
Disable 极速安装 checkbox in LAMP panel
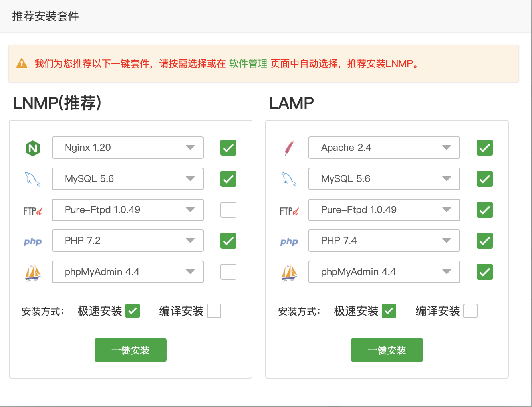(x=389, y=311)
